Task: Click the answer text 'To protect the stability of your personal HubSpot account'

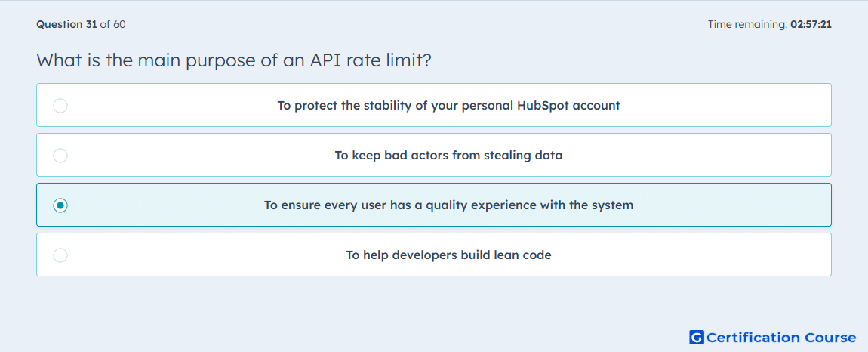Action: 448,105
